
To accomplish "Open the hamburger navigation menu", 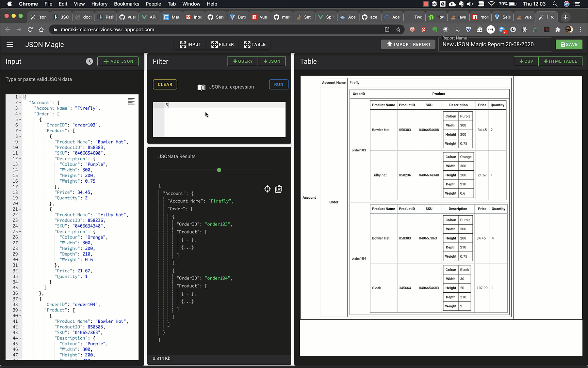I will [x=10, y=45].
